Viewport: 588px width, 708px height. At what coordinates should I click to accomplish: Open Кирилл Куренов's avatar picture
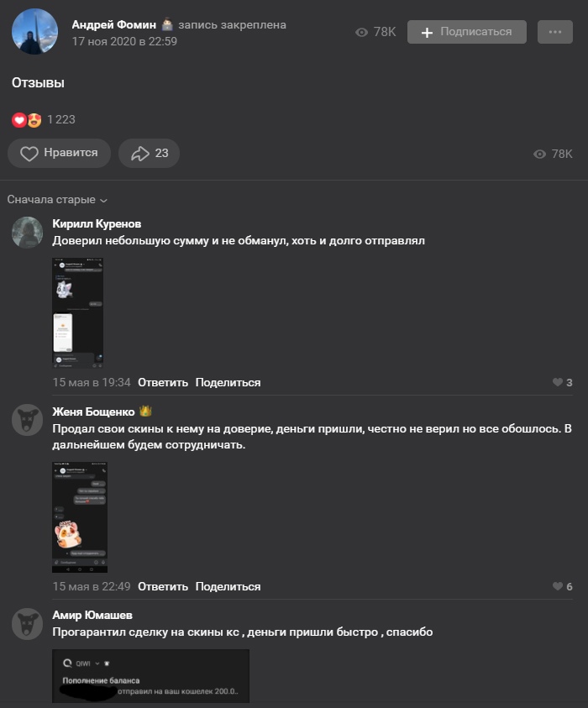27,232
